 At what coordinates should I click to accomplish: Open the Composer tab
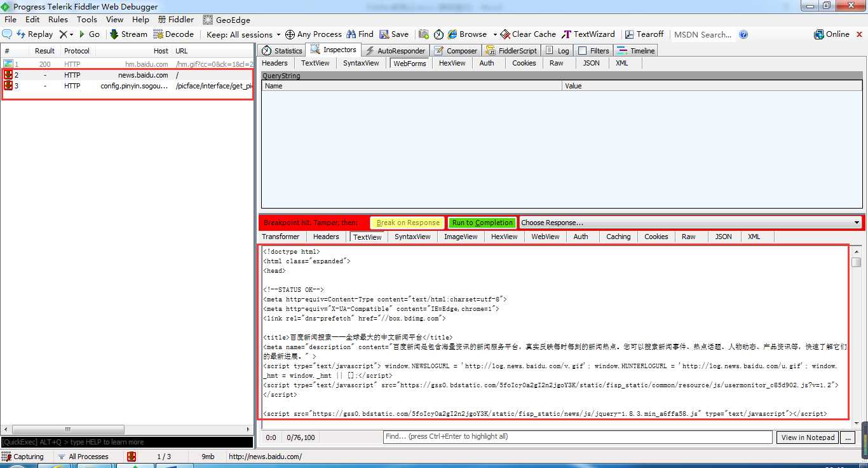point(456,51)
